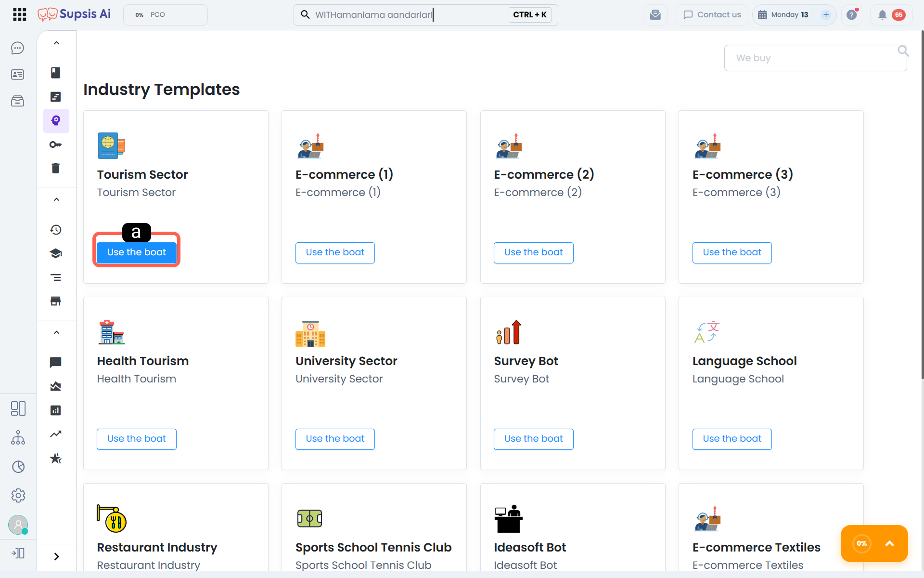
Task: Select the key icon in secondary sidebar
Action: (x=56, y=144)
